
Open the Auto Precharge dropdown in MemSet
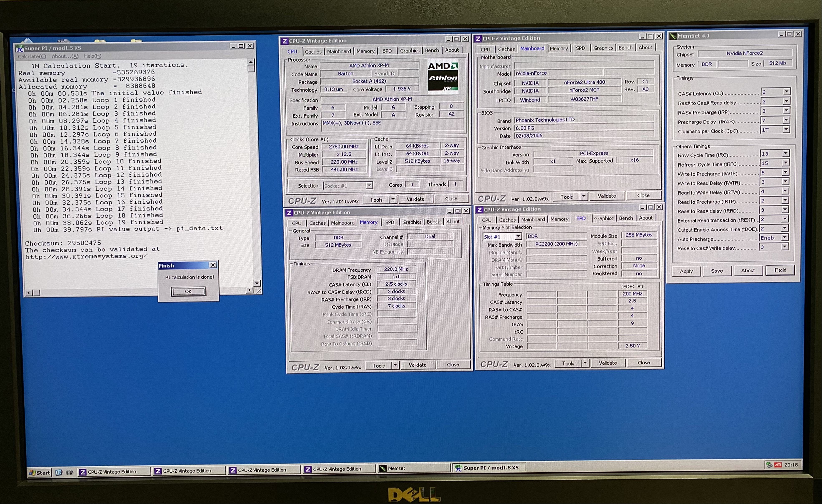click(x=785, y=237)
